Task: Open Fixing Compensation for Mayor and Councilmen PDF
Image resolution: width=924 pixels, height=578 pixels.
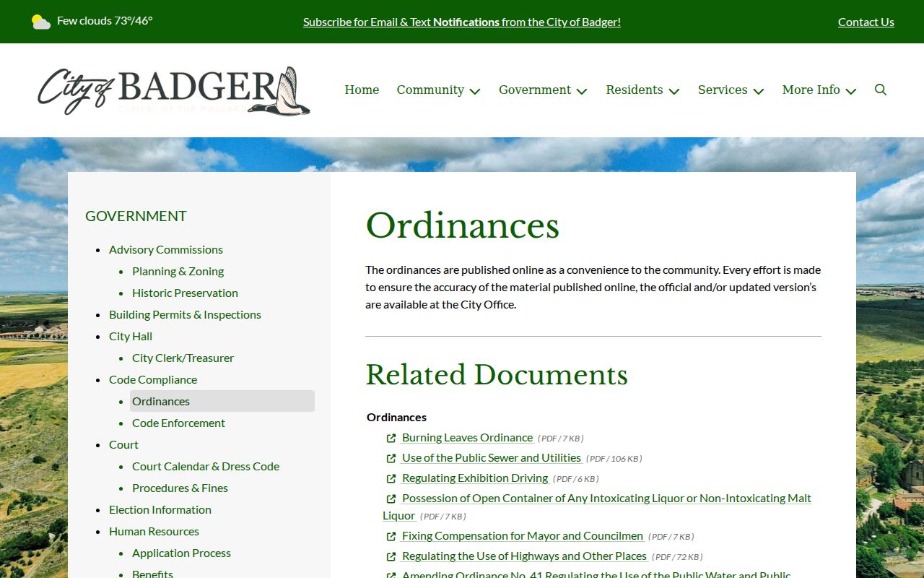Action: [x=523, y=536]
